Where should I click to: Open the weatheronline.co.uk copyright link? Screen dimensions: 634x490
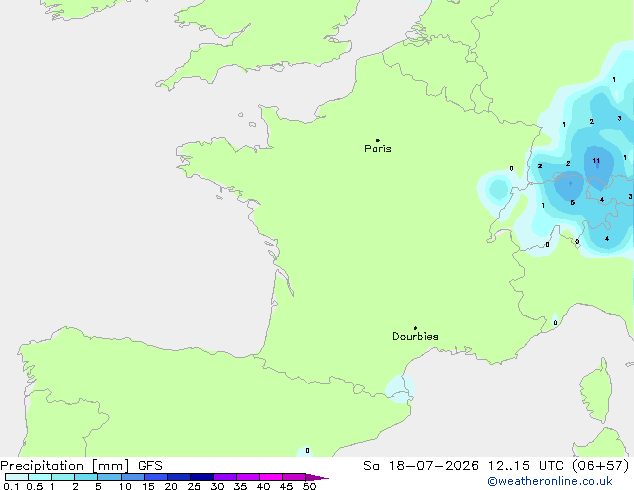[x=550, y=481]
